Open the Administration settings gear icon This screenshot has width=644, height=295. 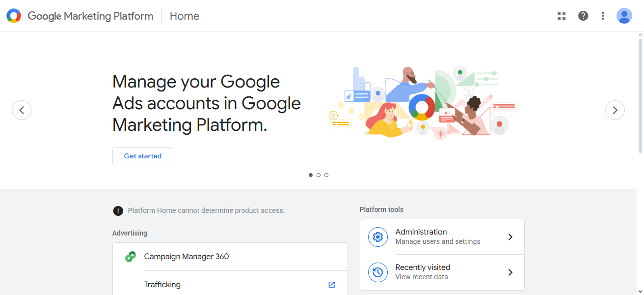(x=377, y=236)
